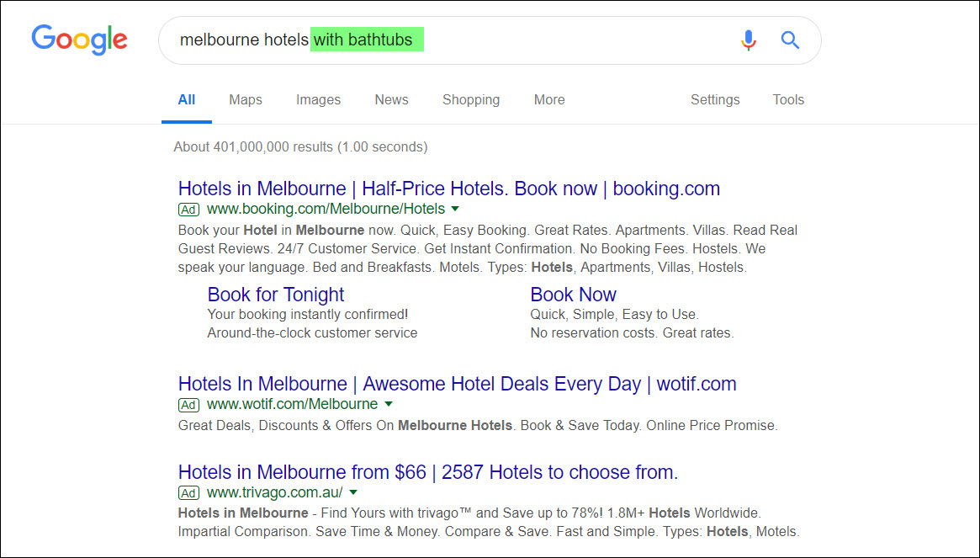Screen dimensions: 980x558
Task: Click the blue magnifying glass search icon
Action: pyautogui.click(x=790, y=40)
